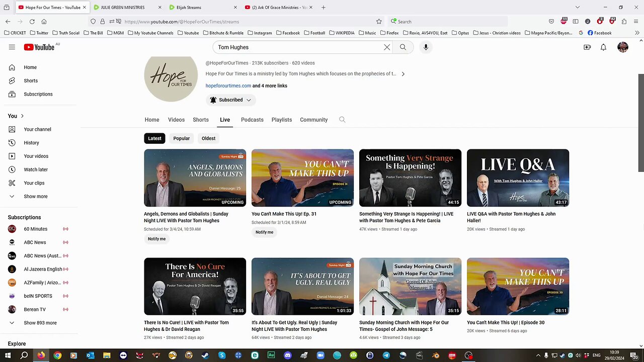Search within channel using magnifier icon
The height and width of the screenshot is (362, 644).
[342, 120]
